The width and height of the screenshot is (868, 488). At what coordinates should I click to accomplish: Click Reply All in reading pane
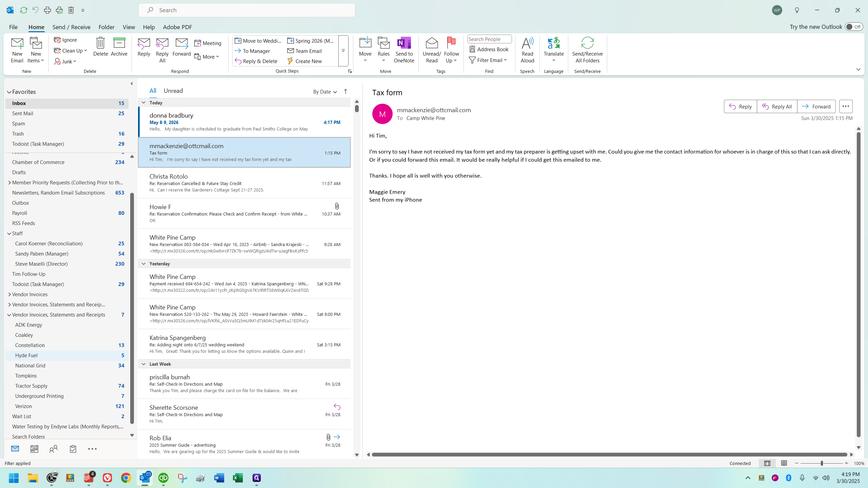[777, 106]
